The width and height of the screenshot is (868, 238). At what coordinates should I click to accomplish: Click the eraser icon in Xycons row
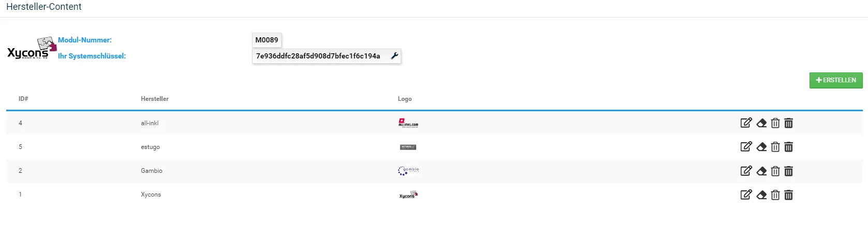[x=761, y=195]
